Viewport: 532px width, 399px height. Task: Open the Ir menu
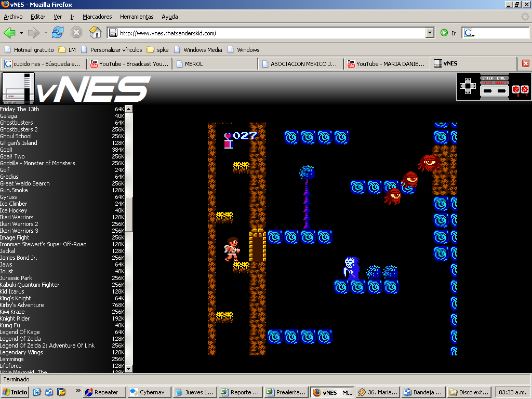tap(72, 17)
